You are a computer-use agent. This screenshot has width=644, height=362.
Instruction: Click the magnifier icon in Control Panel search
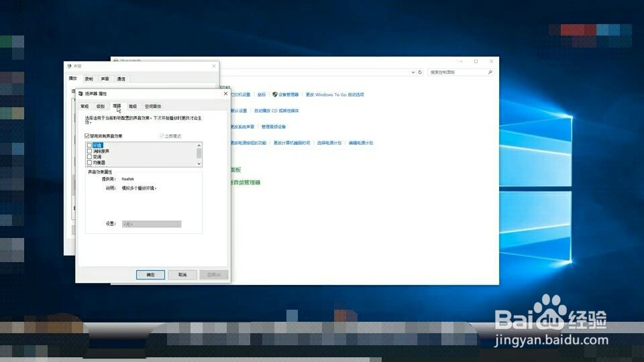490,72
